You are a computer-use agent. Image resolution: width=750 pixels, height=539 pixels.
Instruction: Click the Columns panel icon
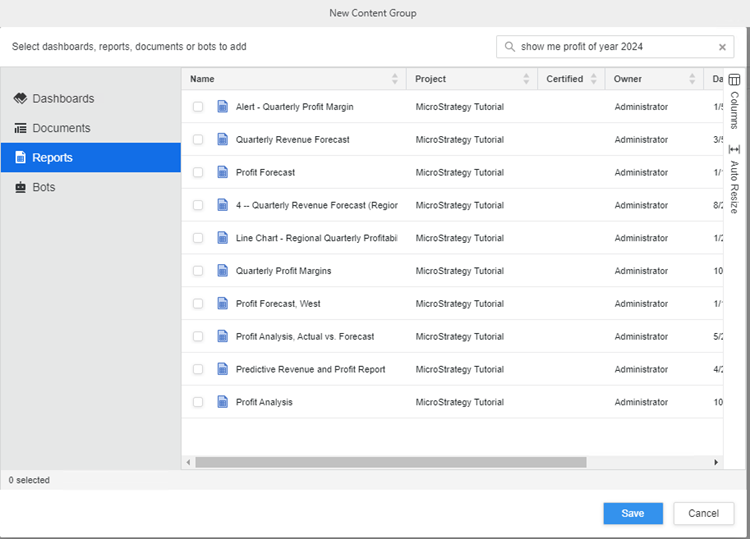[x=734, y=80]
